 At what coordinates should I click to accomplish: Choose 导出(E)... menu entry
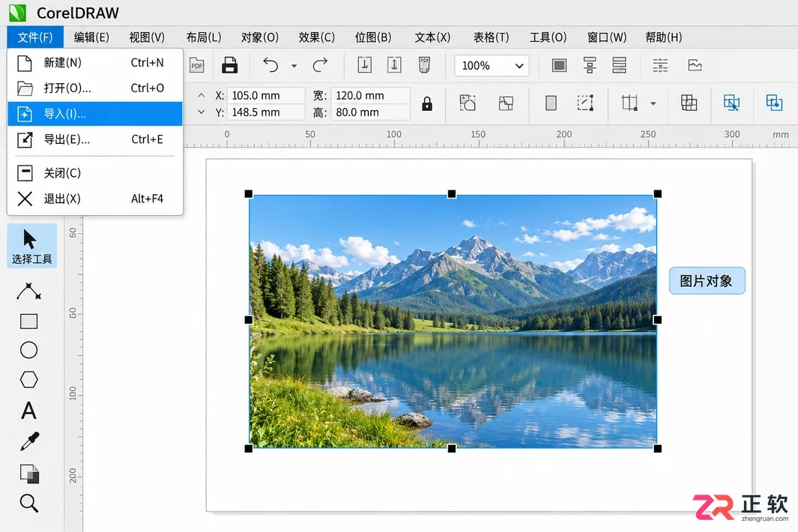click(95, 139)
